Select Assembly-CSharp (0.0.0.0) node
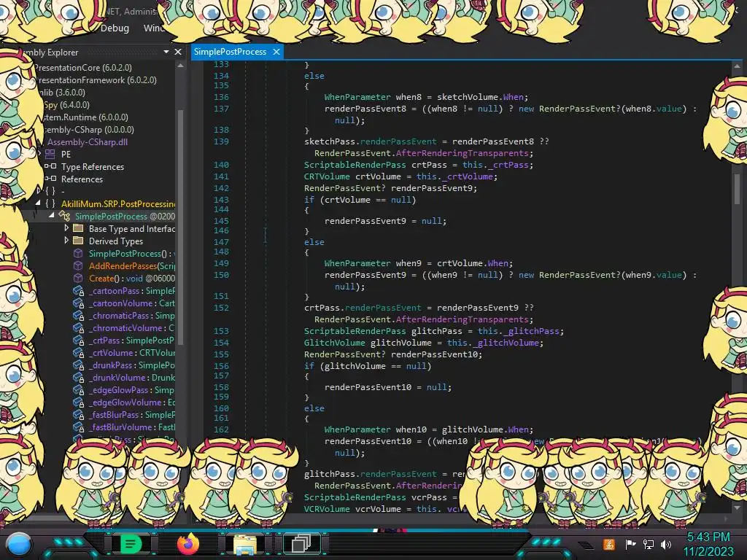Viewport: 747px width, 560px height. point(88,130)
